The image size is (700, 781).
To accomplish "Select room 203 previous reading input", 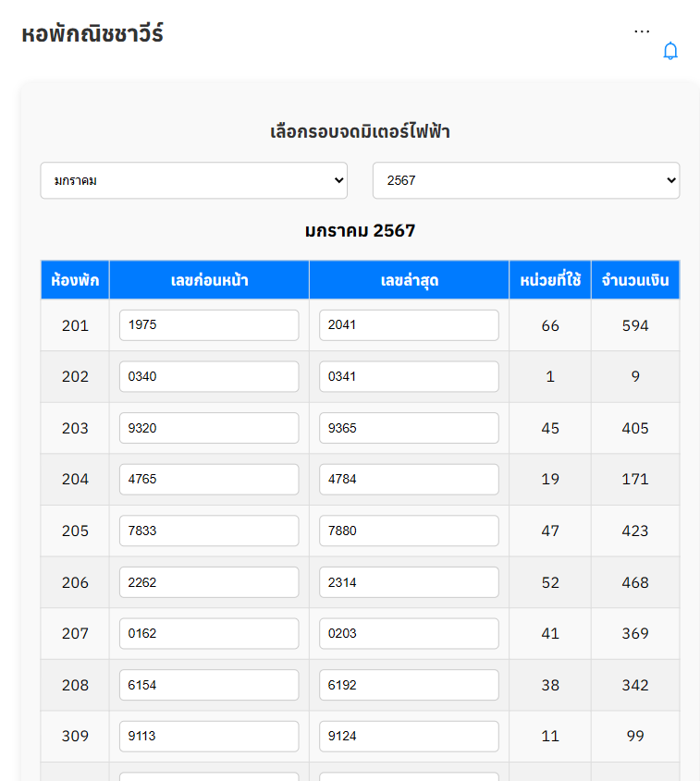I will pos(209,428).
